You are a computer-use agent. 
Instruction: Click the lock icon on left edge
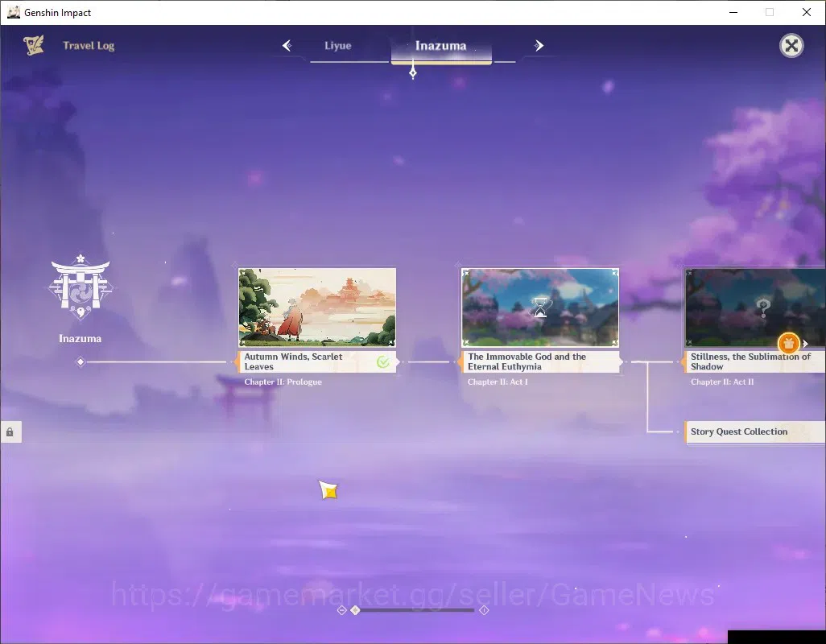(x=10, y=432)
